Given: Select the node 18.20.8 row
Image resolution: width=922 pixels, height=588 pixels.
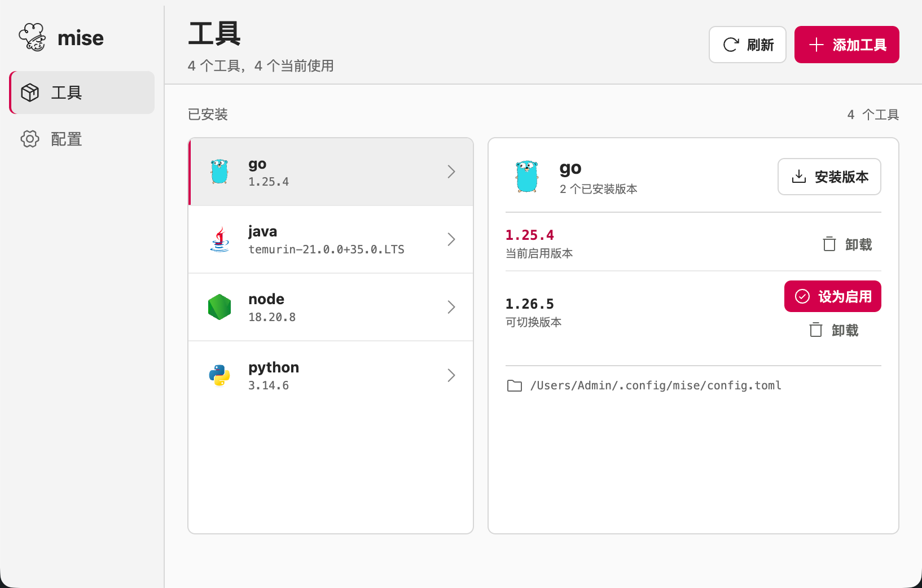Looking at the screenshot, I should (x=331, y=307).
